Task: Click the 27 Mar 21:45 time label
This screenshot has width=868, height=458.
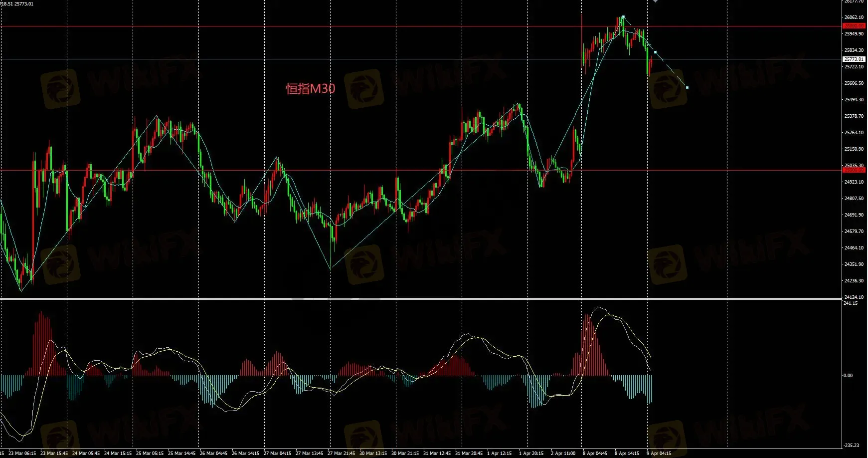Action: pyautogui.click(x=341, y=454)
